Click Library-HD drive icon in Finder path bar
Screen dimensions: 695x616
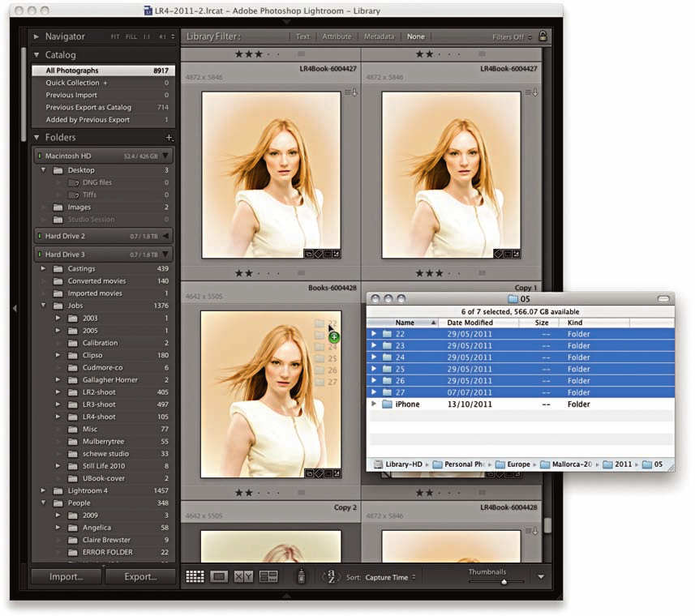pos(378,464)
